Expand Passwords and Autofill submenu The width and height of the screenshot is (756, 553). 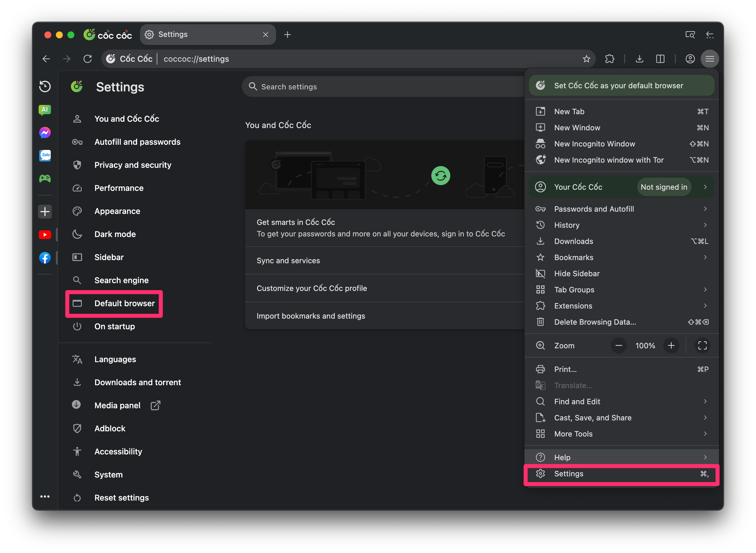pyautogui.click(x=705, y=209)
